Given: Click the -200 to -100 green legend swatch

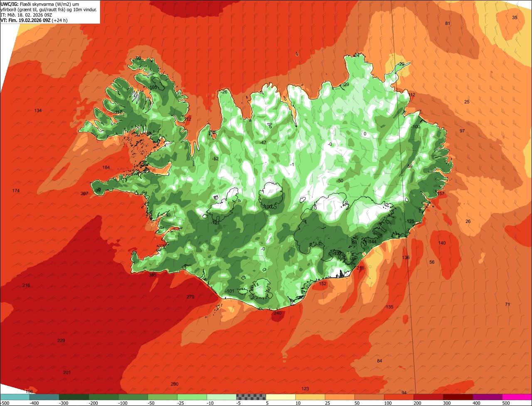Looking at the screenshot, I should tap(103, 397).
